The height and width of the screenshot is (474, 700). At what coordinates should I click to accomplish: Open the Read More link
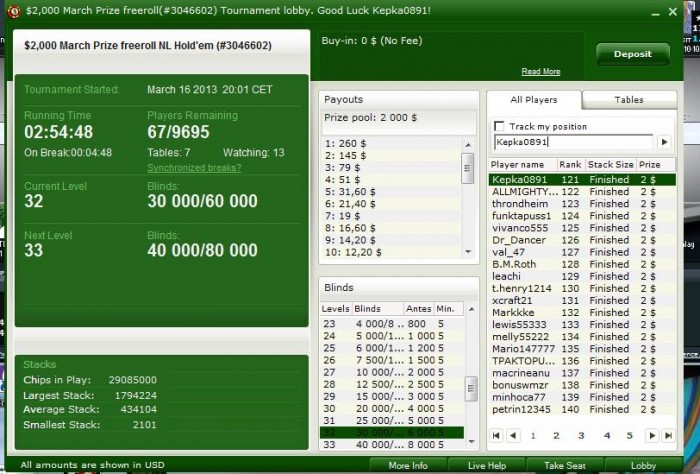tap(541, 71)
